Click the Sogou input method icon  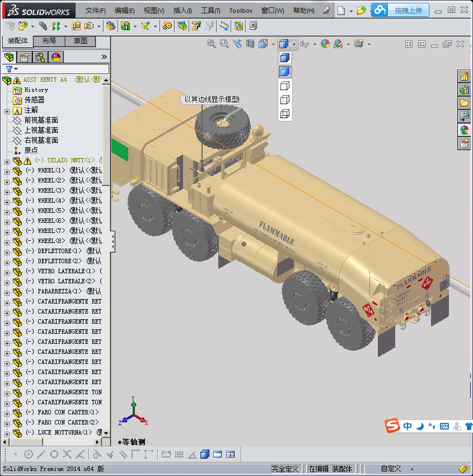point(393,426)
